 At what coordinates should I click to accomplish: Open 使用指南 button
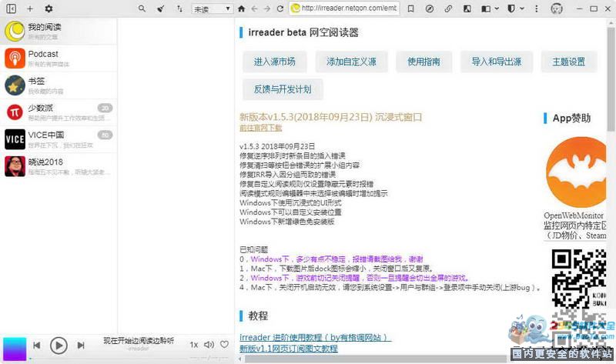(x=423, y=62)
